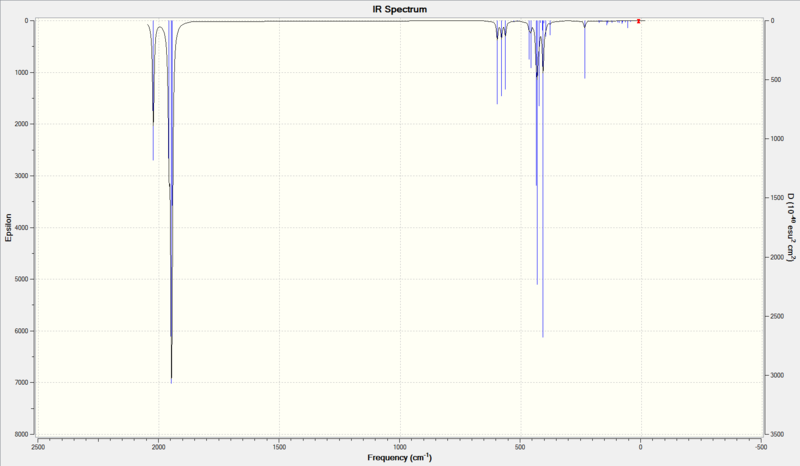This screenshot has height=466, width=800.
Task: Click the 3000 tick label on right axis
Action: pos(777,375)
